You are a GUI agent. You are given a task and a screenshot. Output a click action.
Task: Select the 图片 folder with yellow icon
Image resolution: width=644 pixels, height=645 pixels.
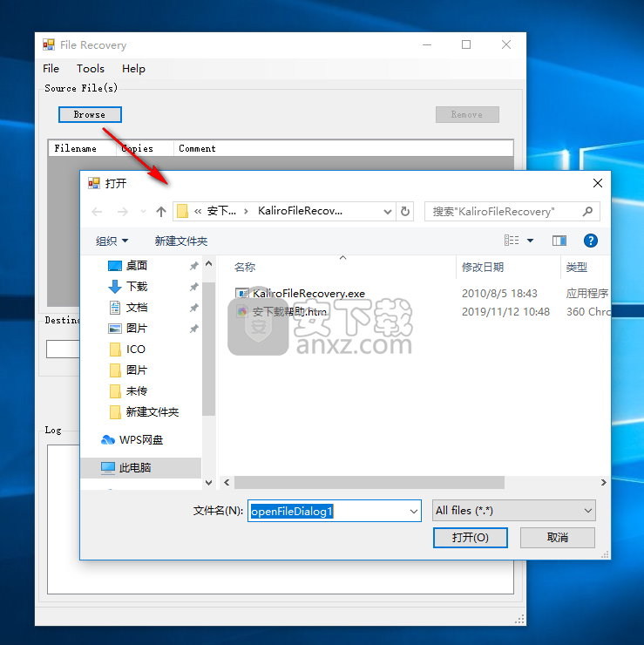pos(137,370)
